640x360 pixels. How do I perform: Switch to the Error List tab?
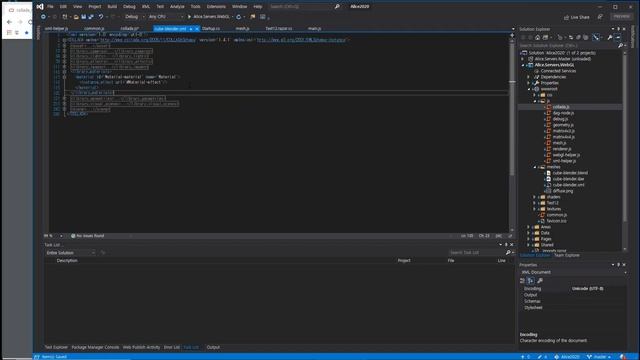pyautogui.click(x=171, y=347)
